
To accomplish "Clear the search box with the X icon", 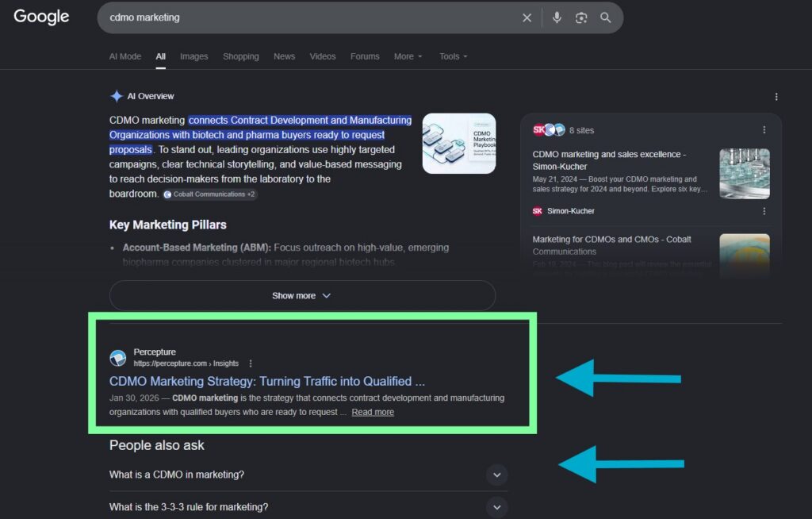I will 527,17.
